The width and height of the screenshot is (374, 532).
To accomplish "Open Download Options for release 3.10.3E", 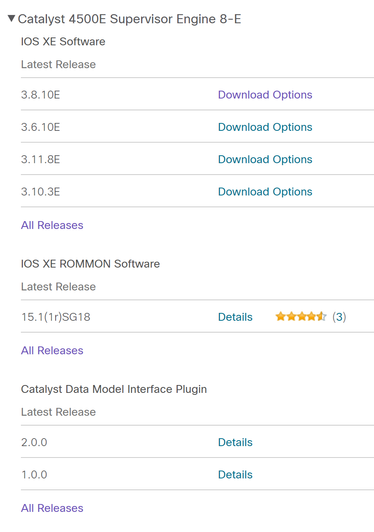I will pyautogui.click(x=265, y=191).
